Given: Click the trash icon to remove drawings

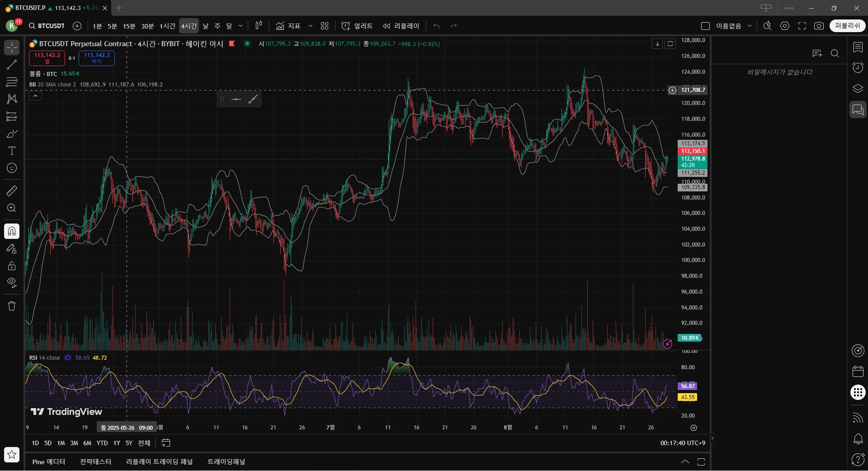Looking at the screenshot, I should click(x=12, y=306).
